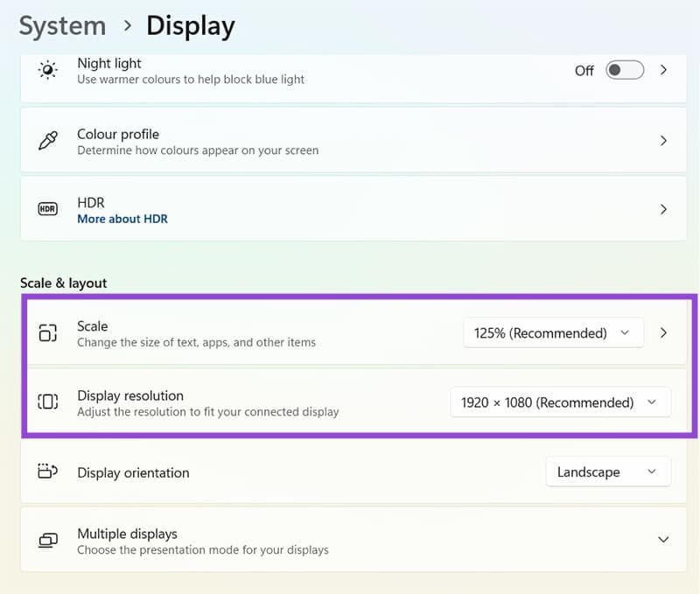
Task: Go back to System settings breadcrumb
Action: (61, 25)
